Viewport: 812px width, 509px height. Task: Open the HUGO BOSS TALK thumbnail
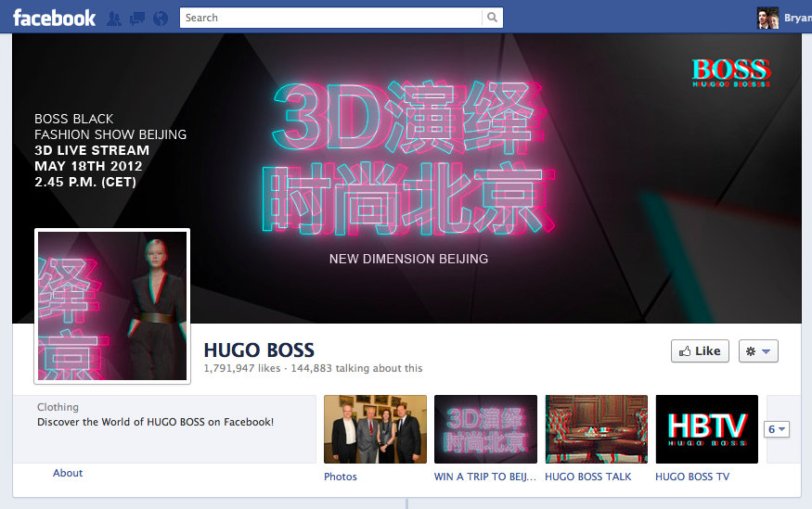click(x=596, y=429)
